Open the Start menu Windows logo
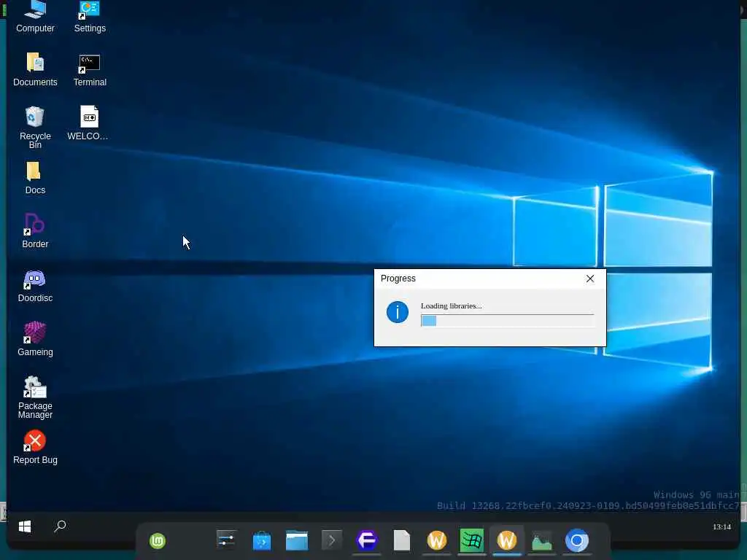 point(25,526)
